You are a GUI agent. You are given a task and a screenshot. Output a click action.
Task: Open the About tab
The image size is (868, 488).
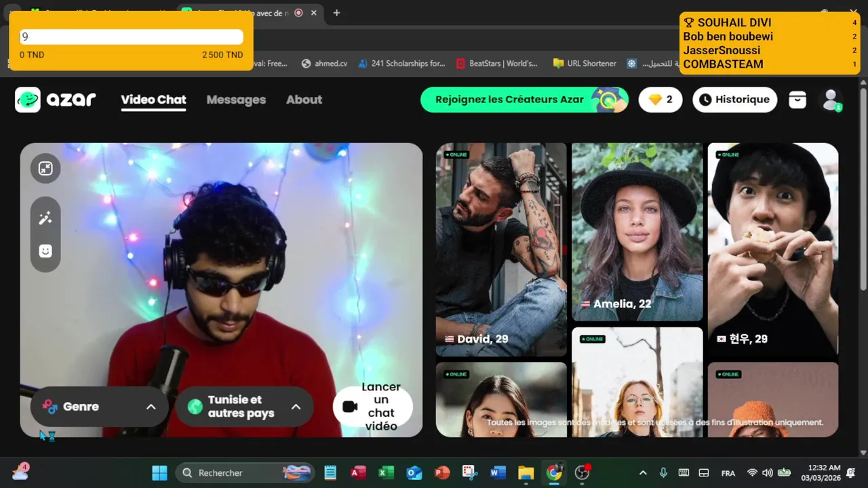(x=304, y=100)
